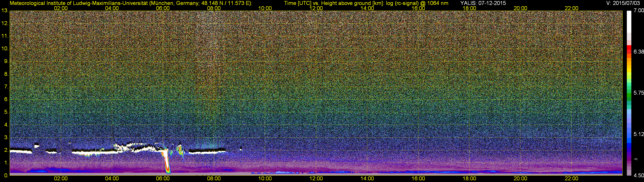Click the small 'eq' label beside the colorbar

(x=636, y=159)
